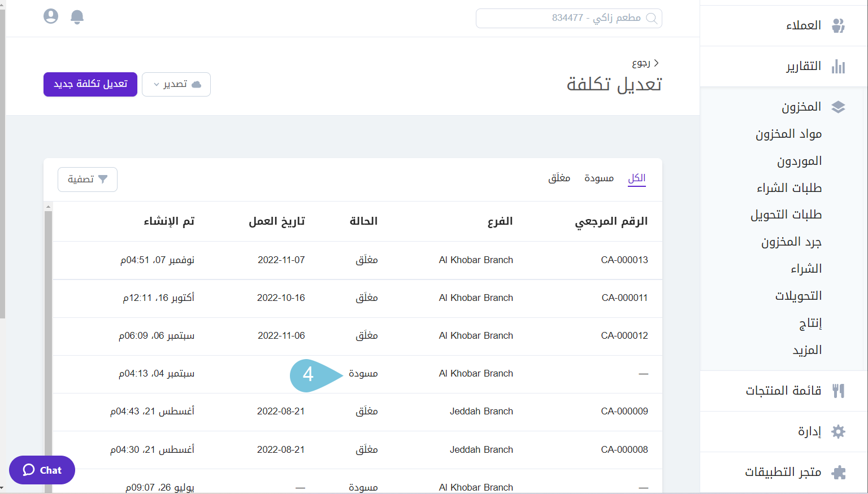Click the Customers people icon in sidebar
Screen dimensions: 868x494
point(838,25)
